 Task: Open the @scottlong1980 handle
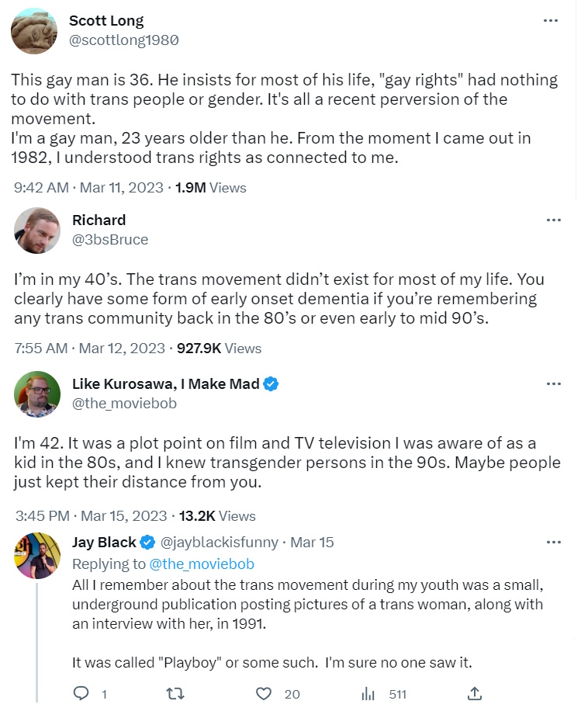click(x=123, y=40)
